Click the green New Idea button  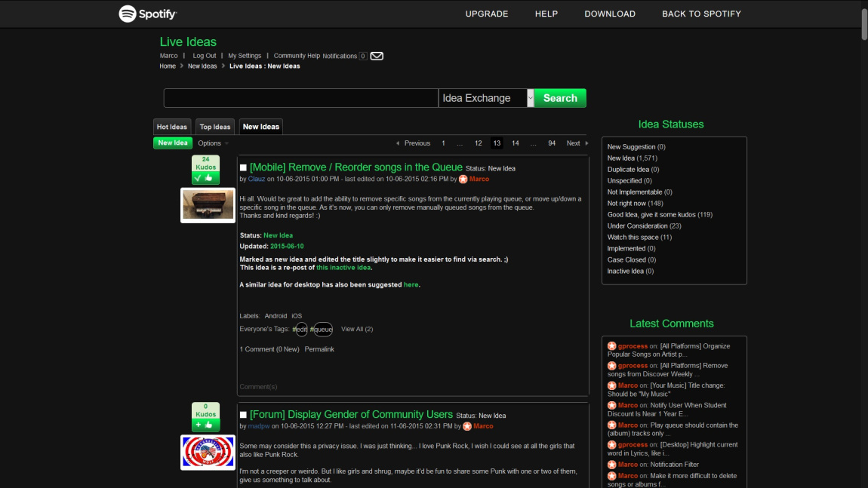click(x=173, y=143)
